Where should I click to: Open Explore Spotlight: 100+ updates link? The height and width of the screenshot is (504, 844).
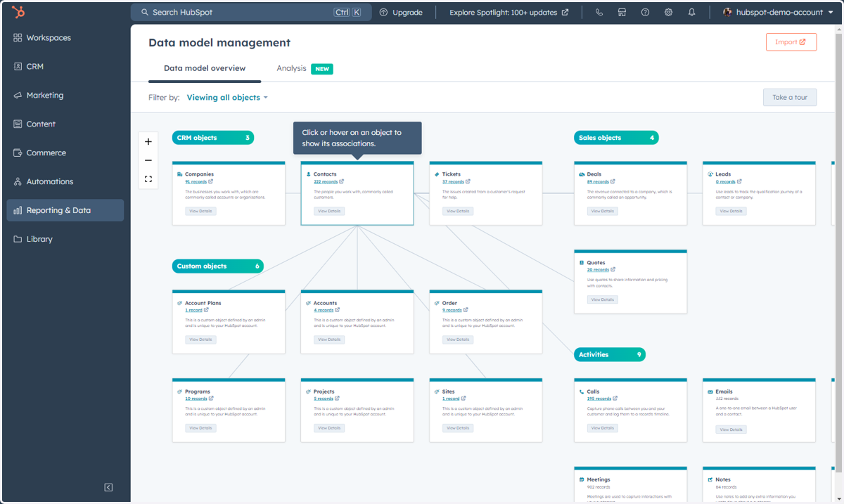(509, 13)
